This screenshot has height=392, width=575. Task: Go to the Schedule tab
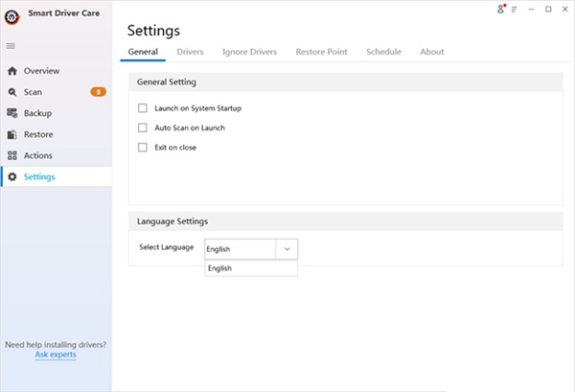point(383,51)
